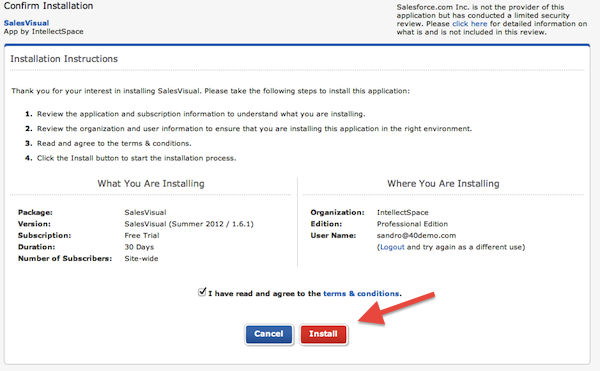Click step 3 'Read and agree to the terms' text
This screenshot has height=371, width=600.
[x=114, y=143]
